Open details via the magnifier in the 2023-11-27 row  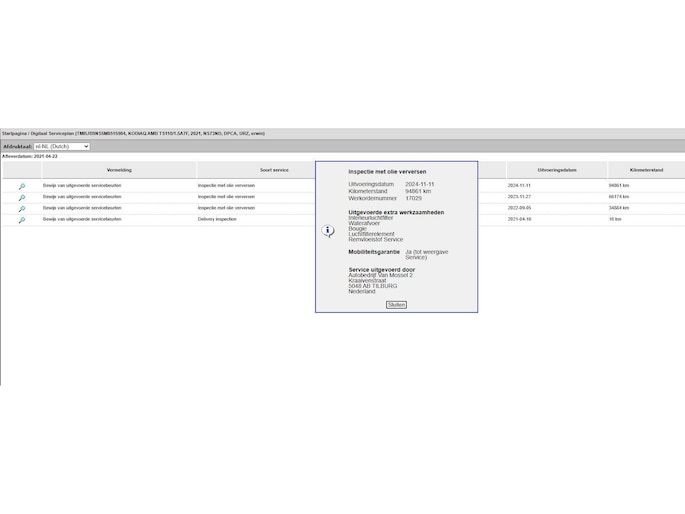pos(21,197)
